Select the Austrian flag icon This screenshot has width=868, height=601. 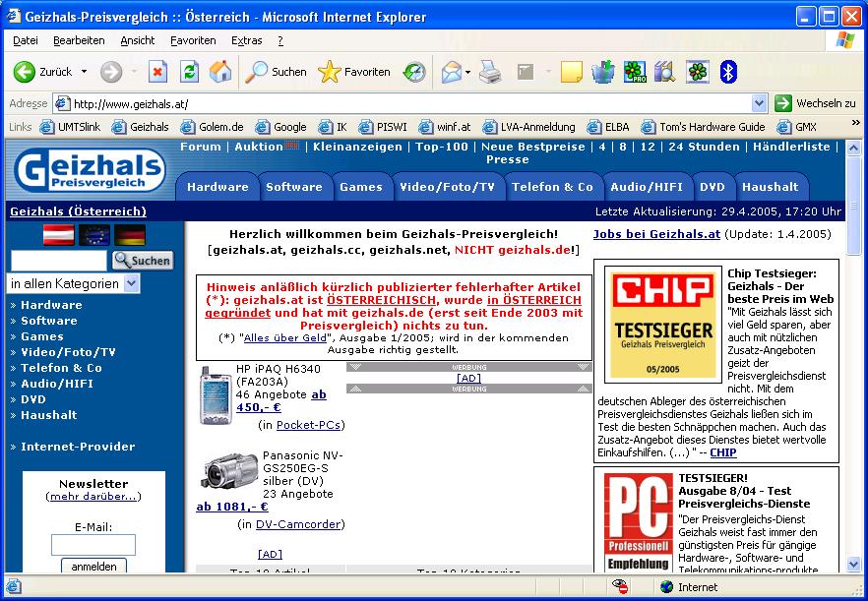click(59, 235)
